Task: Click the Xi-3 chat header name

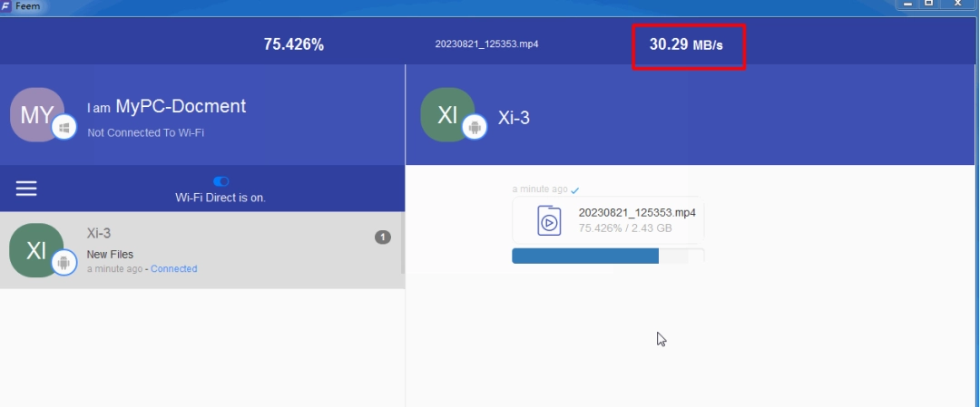Action: pyautogui.click(x=514, y=118)
